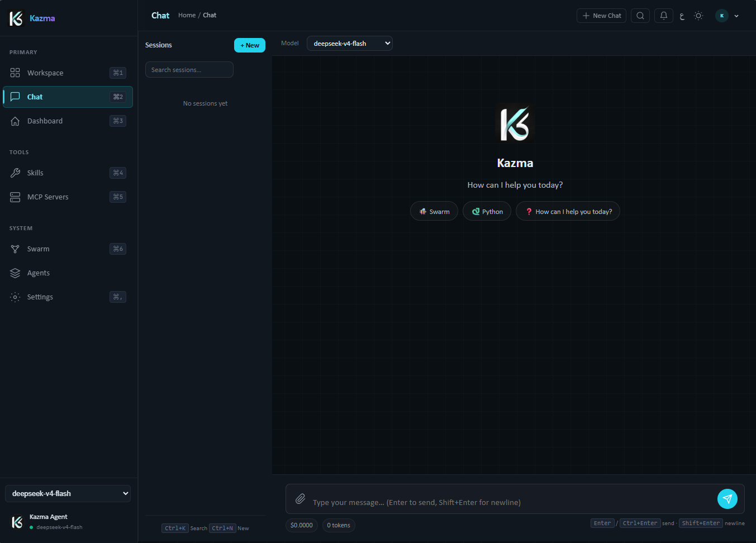The image size is (756, 543).
Task: Click Ctrl+N New shortcut hint
Action: pos(229,528)
